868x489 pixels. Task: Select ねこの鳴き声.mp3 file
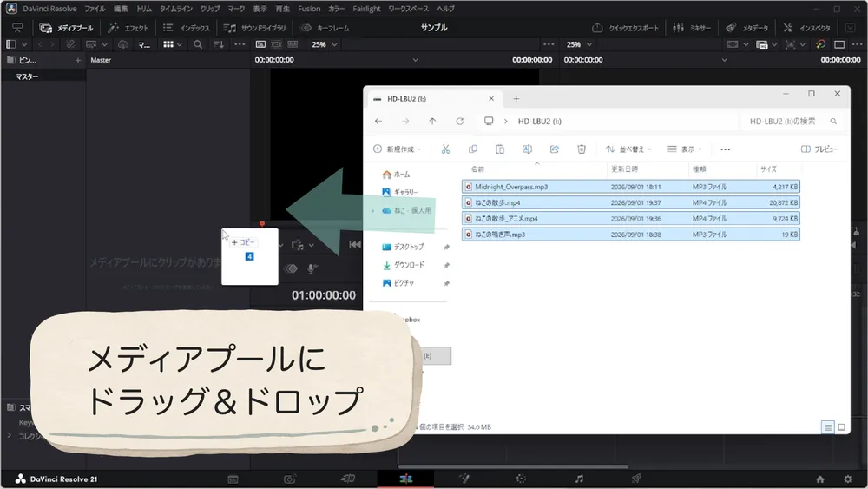click(630, 235)
